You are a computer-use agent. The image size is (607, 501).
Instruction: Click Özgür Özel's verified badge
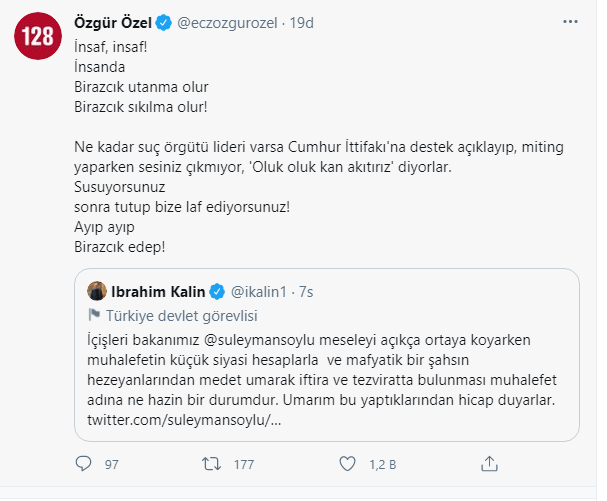(x=164, y=20)
